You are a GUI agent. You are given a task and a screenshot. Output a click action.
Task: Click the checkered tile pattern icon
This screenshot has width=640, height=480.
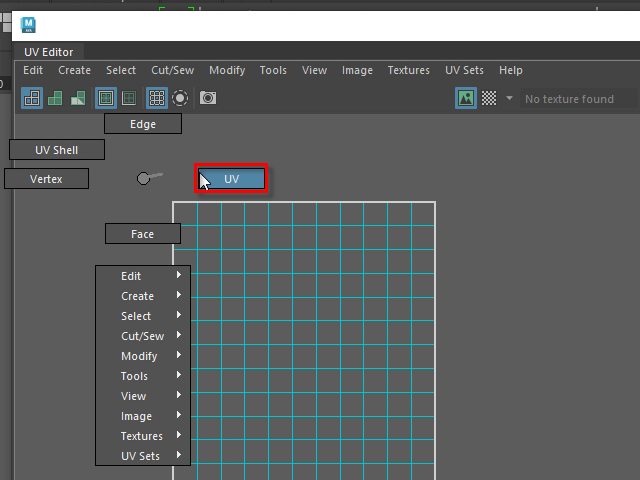click(489, 98)
